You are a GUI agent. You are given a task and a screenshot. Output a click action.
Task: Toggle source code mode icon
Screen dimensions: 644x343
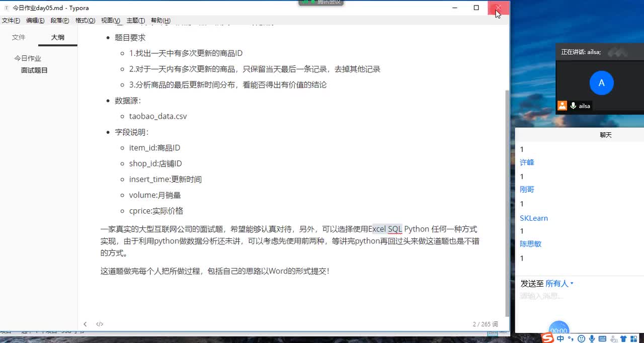tap(100, 324)
